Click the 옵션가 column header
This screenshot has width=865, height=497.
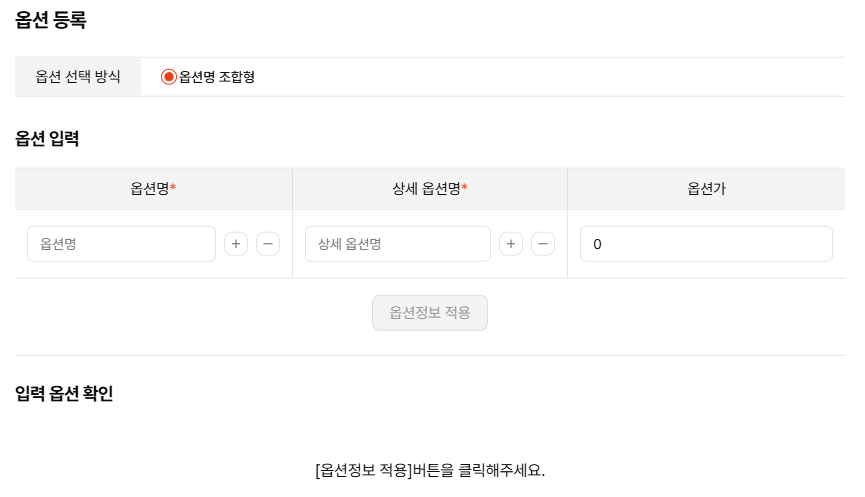click(x=706, y=189)
